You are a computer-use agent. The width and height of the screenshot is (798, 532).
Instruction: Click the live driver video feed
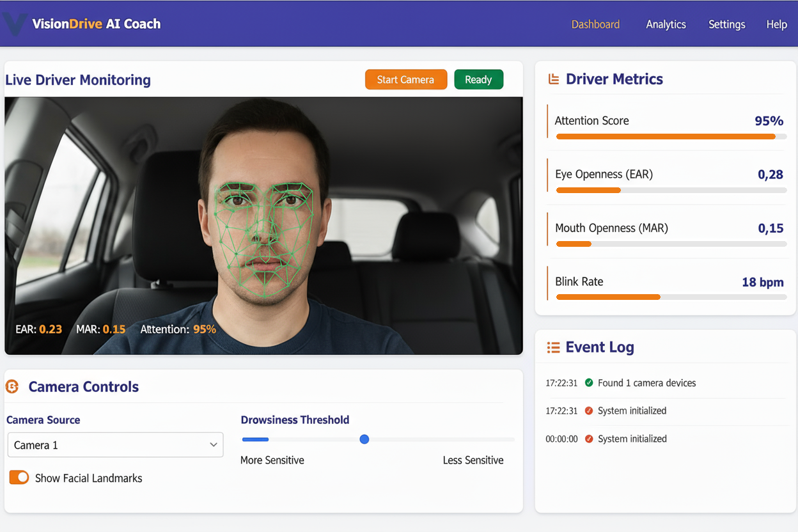click(x=263, y=225)
